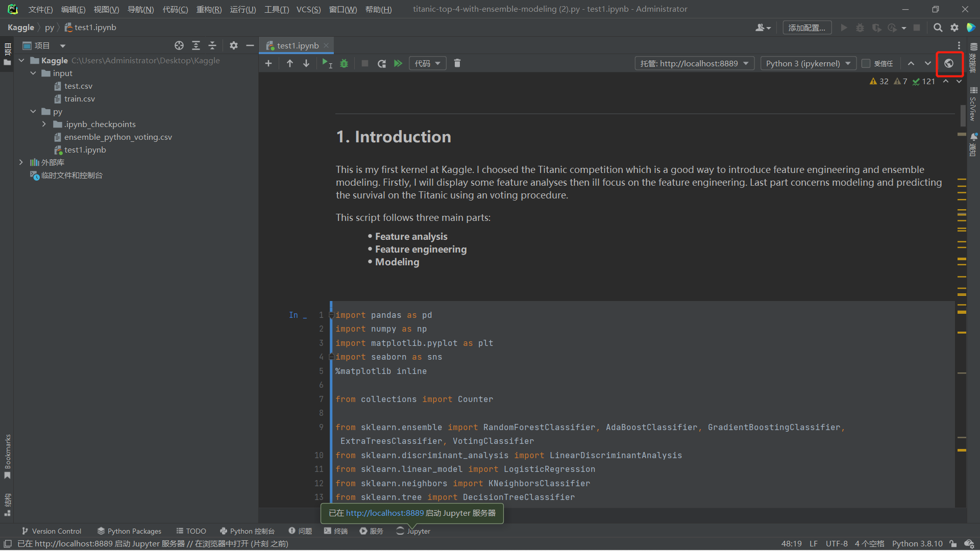
Task: Click UTF-8 encoding in status bar
Action: (x=837, y=544)
